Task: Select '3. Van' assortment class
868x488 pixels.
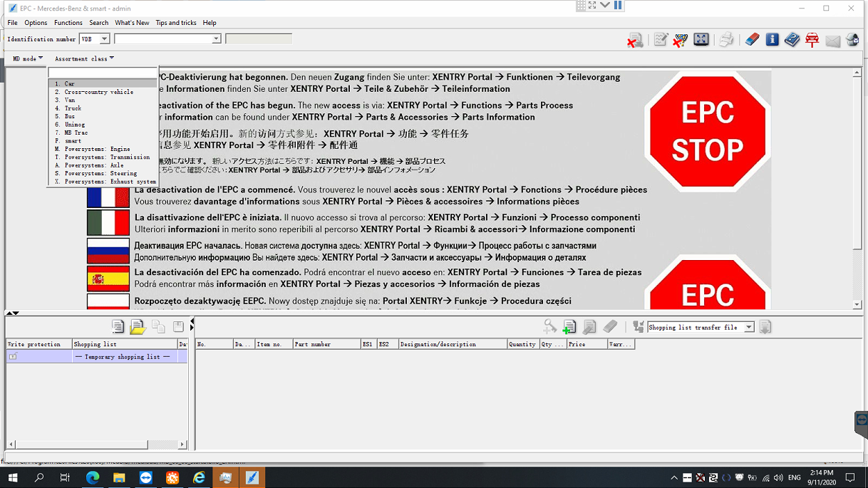Action: [x=103, y=100]
